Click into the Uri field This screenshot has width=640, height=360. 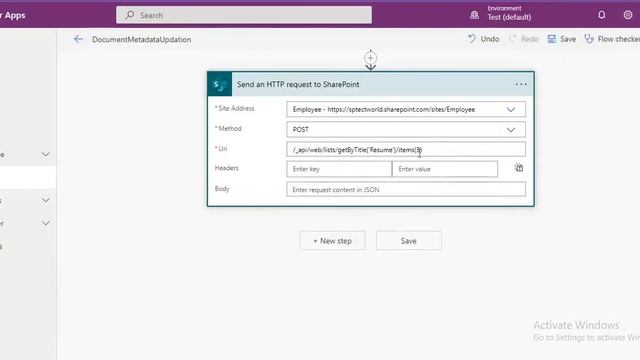pyautogui.click(x=406, y=149)
